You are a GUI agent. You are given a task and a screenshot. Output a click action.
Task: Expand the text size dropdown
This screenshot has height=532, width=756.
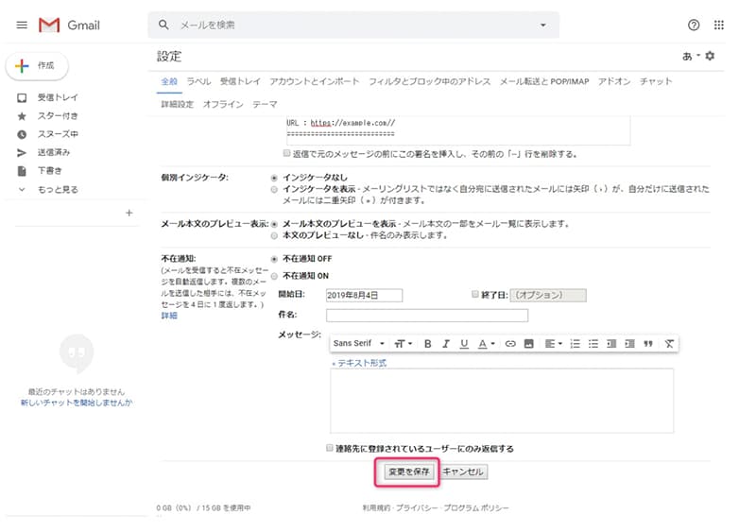[404, 343]
